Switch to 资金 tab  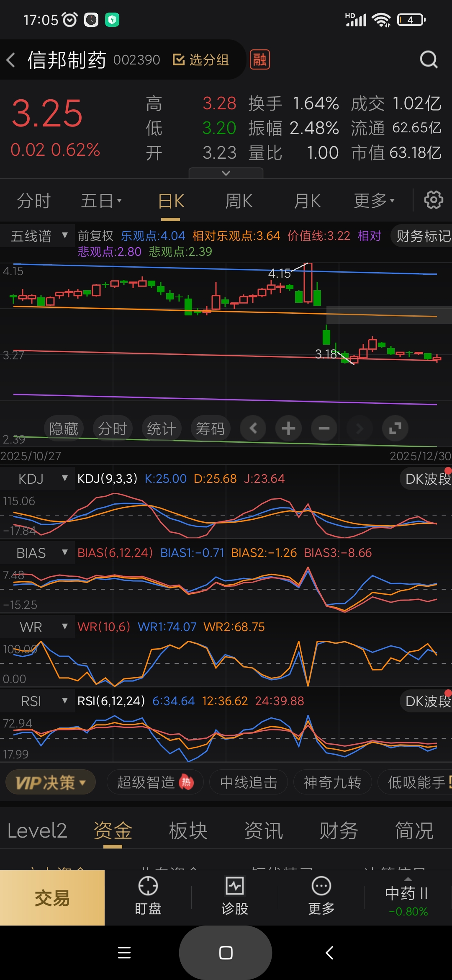113,830
